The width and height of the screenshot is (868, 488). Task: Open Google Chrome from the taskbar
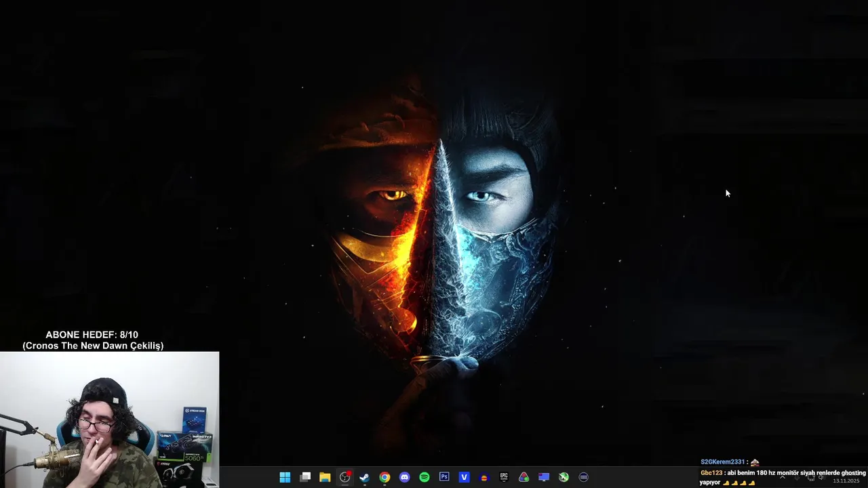[384, 477]
